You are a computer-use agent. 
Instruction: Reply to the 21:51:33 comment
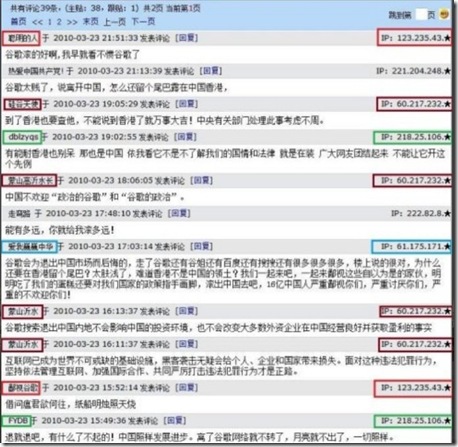[187, 38]
